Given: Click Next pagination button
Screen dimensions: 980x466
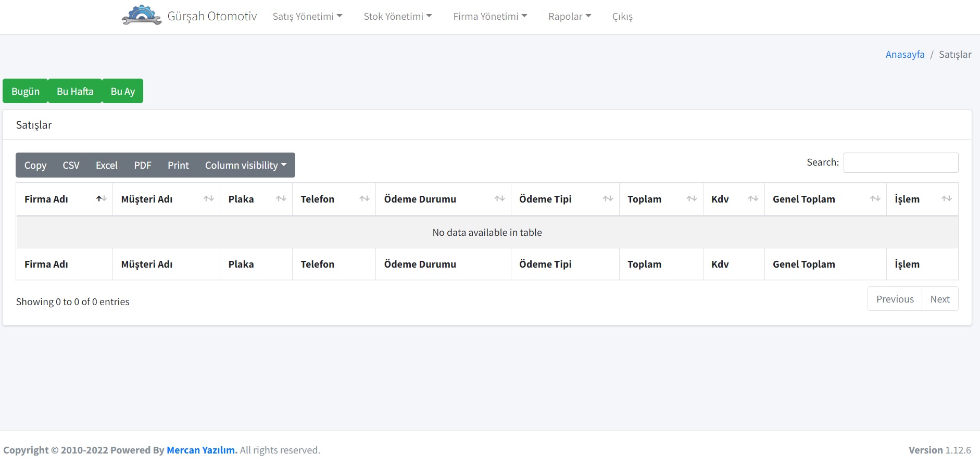Looking at the screenshot, I should (x=939, y=299).
